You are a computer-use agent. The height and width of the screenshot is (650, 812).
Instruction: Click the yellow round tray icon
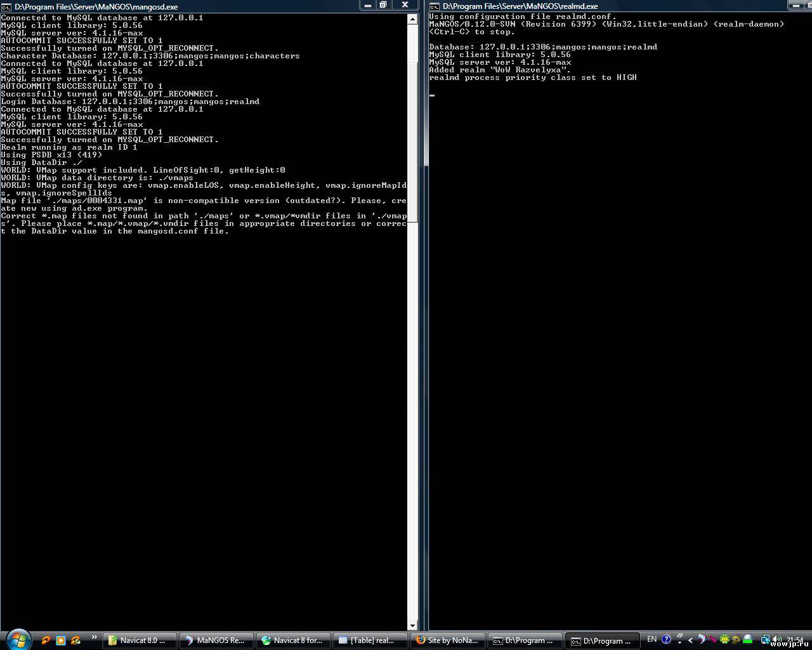(736, 639)
